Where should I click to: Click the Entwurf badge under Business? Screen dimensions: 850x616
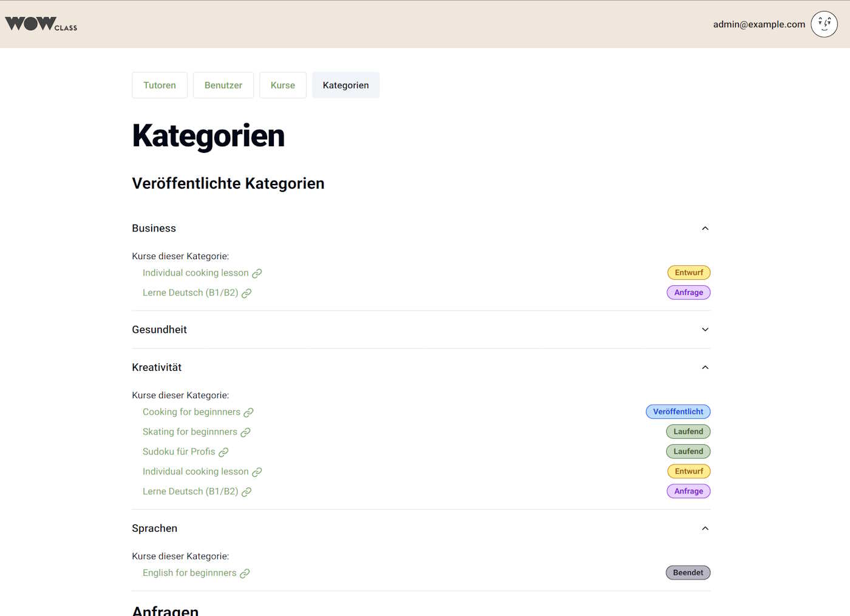[x=689, y=272]
